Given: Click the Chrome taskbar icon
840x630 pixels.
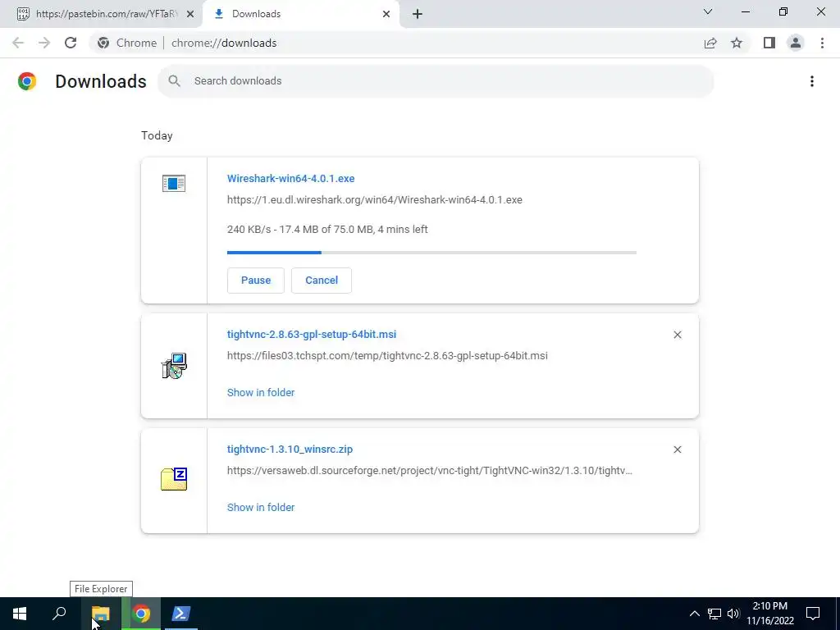Looking at the screenshot, I should (141, 614).
